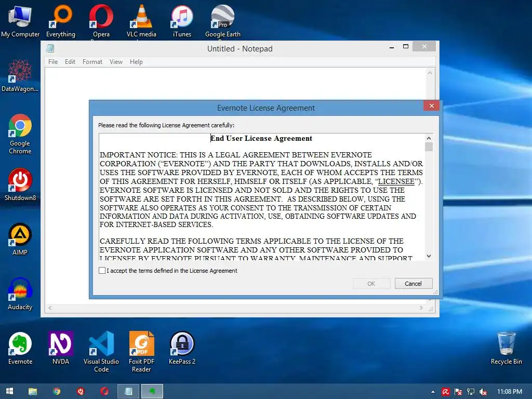Close the Notepad window

(x=424, y=47)
